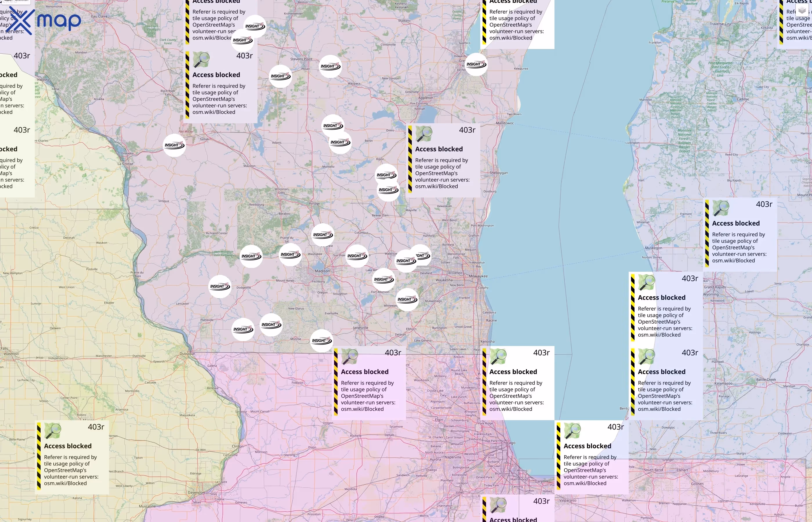Select the Muskegon city label
This screenshot has width=812, height=522.
click(653, 248)
